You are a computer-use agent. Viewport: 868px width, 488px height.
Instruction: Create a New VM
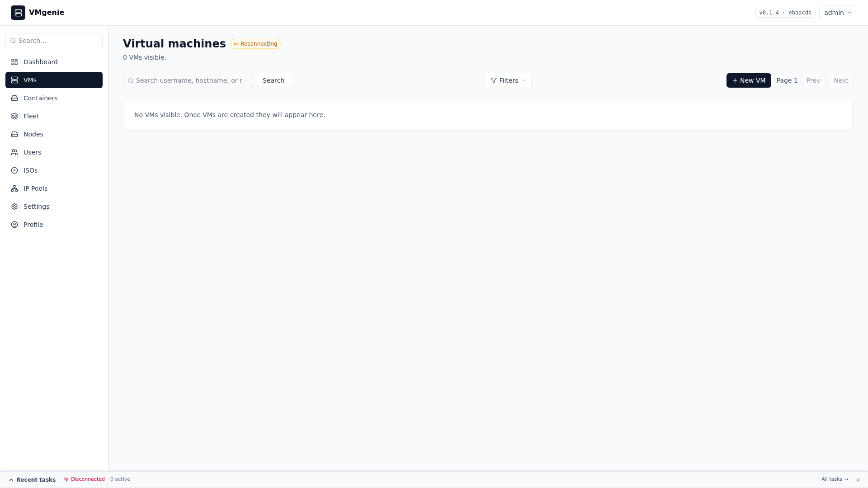749,80
